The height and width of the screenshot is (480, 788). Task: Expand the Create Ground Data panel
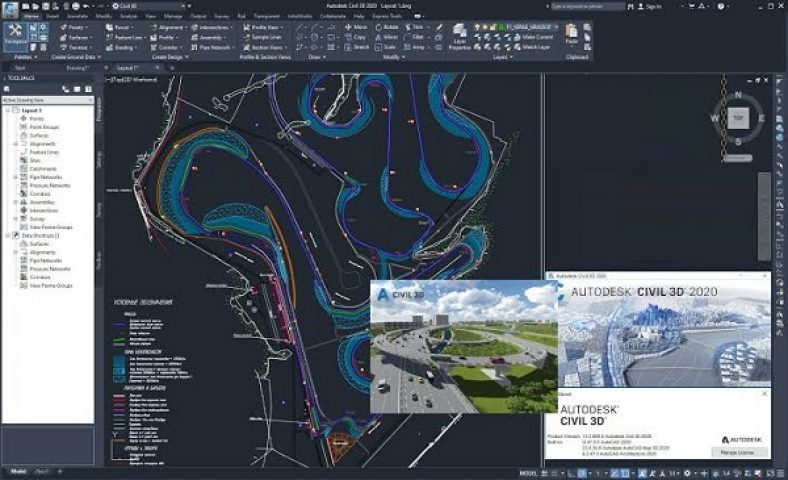[76, 57]
